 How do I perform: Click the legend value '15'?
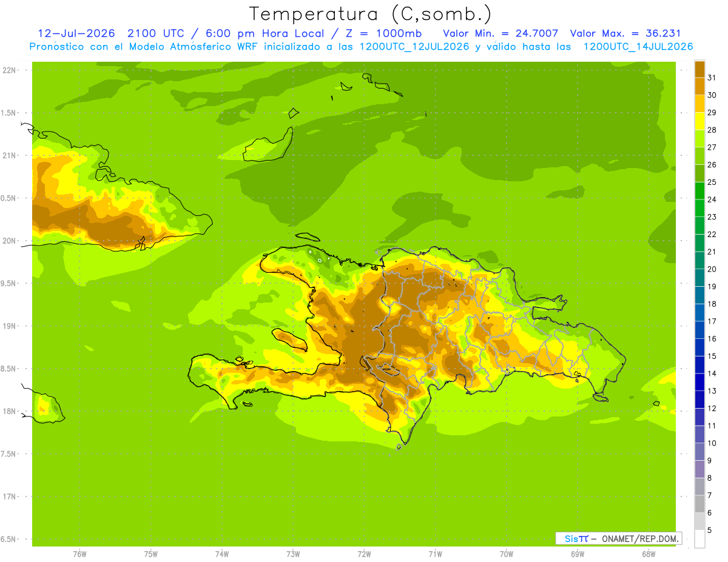712,356
